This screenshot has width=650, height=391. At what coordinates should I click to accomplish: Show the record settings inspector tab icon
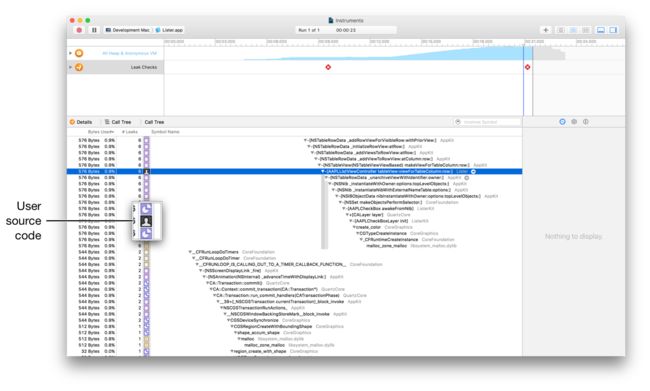point(562,122)
